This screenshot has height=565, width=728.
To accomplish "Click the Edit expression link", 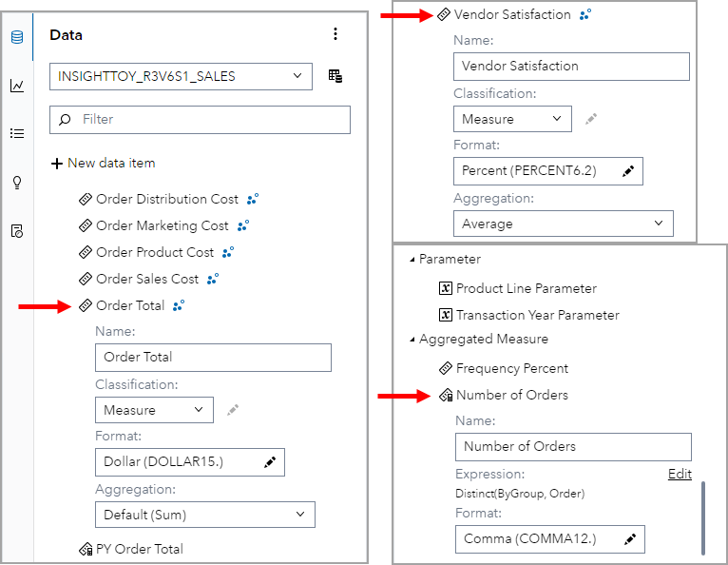I will point(680,474).
